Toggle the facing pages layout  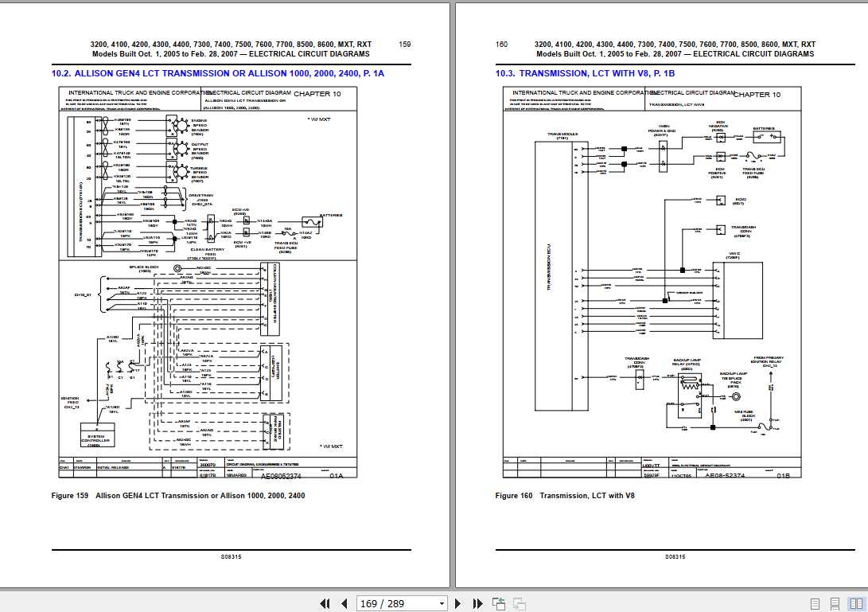pos(855,603)
